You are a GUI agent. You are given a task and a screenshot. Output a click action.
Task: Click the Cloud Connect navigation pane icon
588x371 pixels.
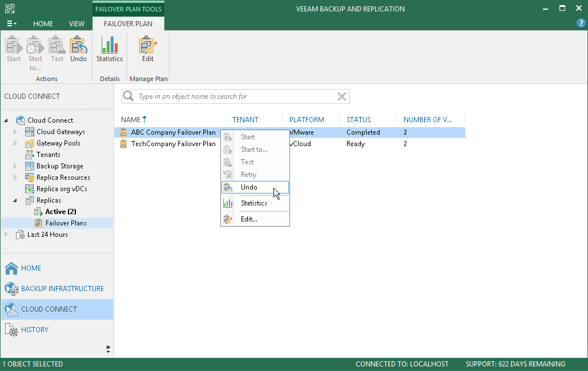11,309
